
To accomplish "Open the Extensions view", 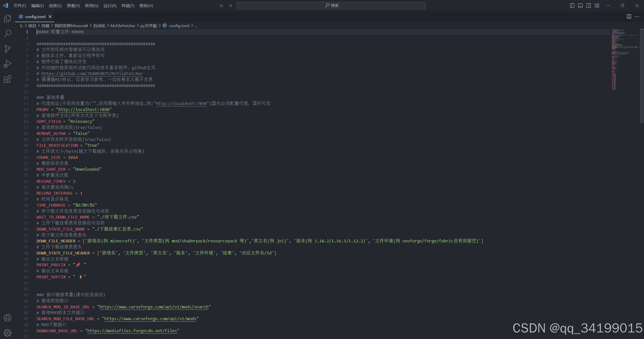I will (8, 79).
